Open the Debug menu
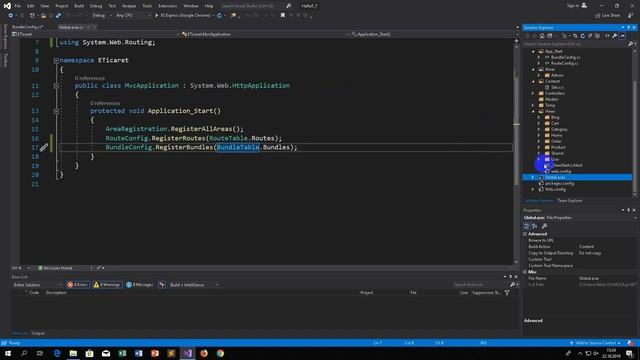The width and height of the screenshot is (640, 360). click(x=96, y=6)
